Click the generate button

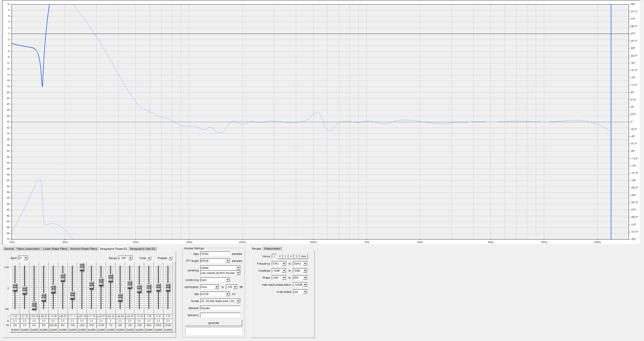click(x=214, y=323)
